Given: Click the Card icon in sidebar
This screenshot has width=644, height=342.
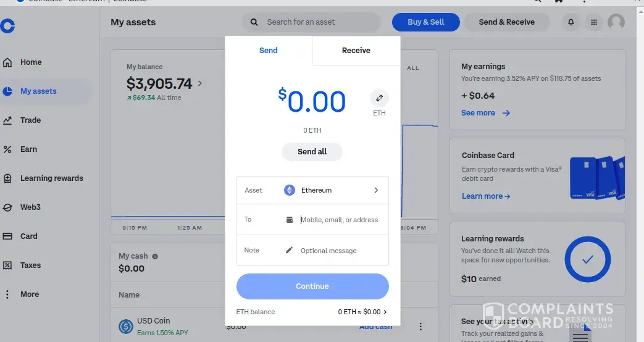Looking at the screenshot, I should click(7, 236).
